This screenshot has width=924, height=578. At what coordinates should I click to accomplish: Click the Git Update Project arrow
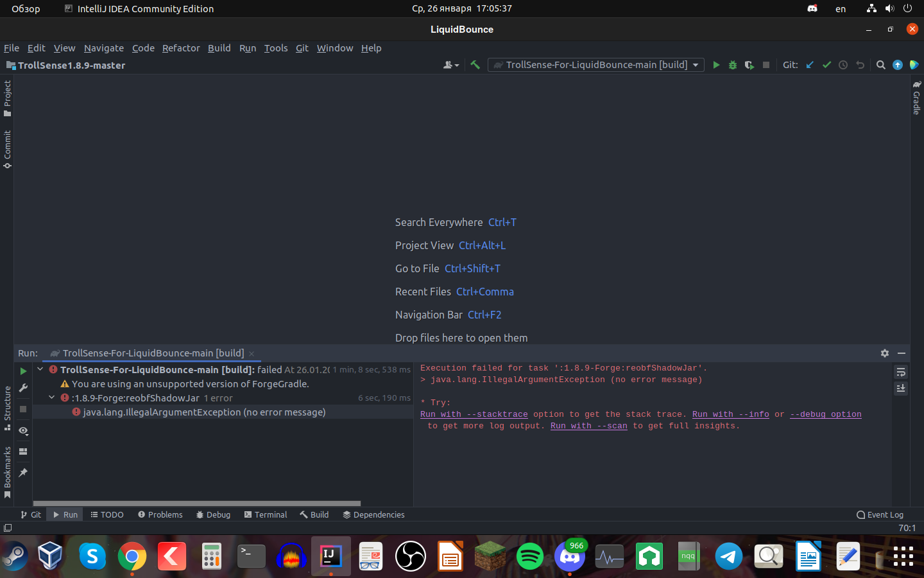coord(810,65)
